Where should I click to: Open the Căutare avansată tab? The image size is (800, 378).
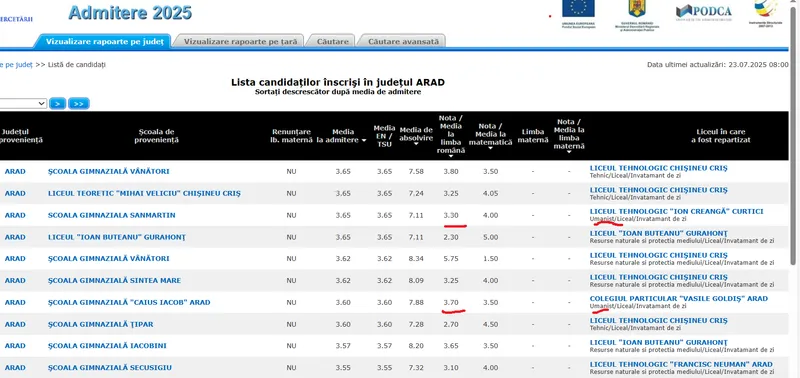[403, 41]
